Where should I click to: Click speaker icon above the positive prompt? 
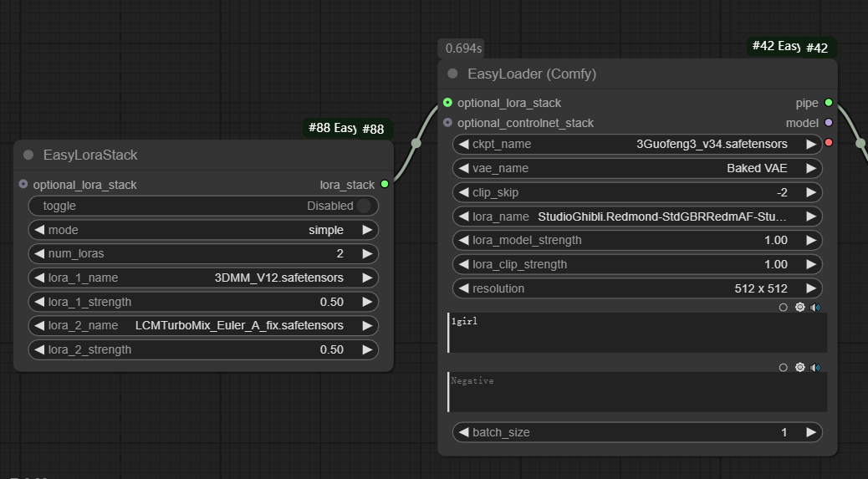815,307
